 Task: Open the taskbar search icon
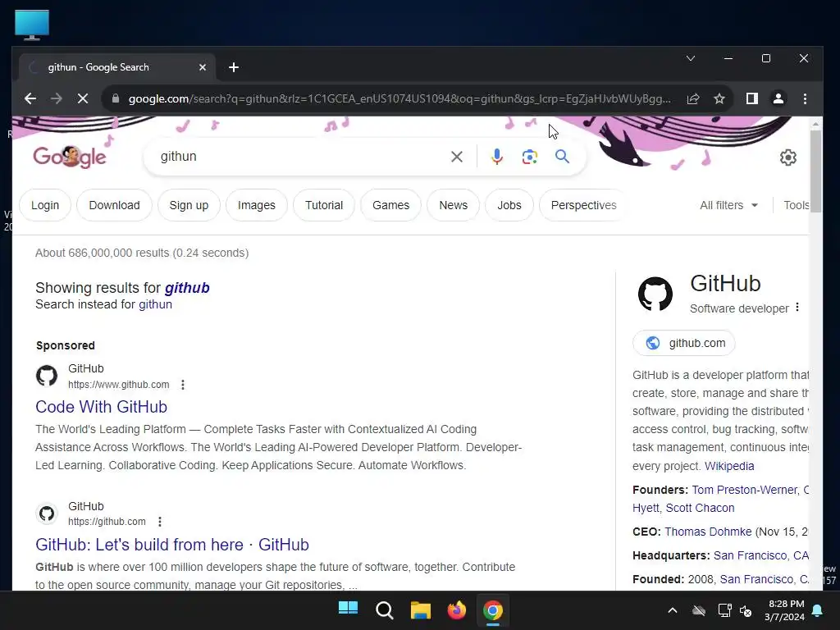coord(384,609)
